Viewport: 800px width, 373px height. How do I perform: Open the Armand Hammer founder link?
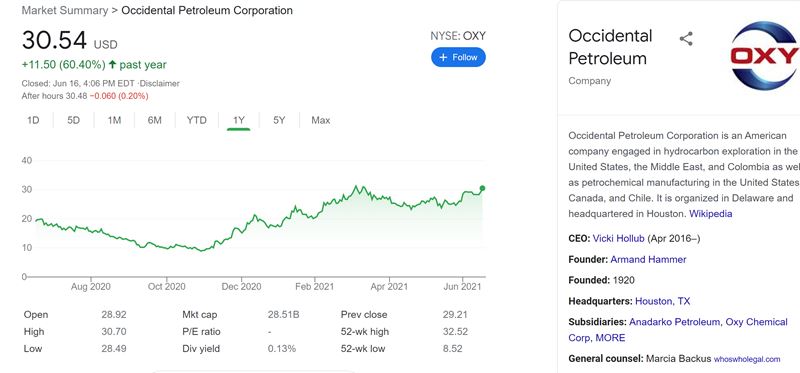tap(648, 259)
